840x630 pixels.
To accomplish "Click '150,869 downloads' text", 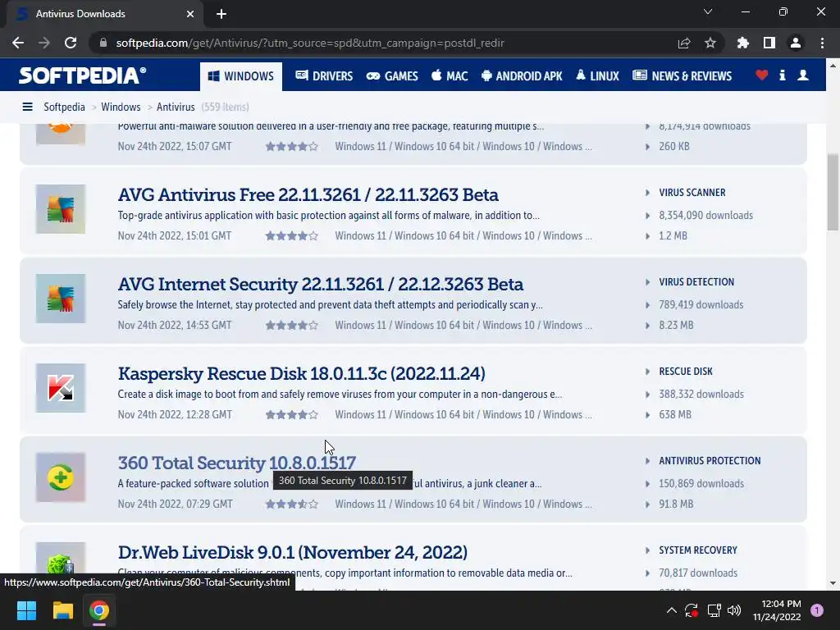I will pyautogui.click(x=701, y=484).
